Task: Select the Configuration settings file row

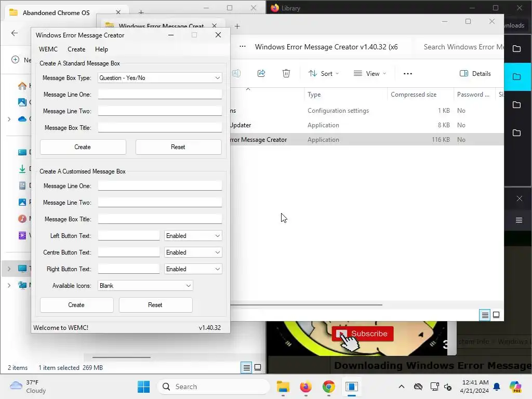Action: (x=367, y=111)
